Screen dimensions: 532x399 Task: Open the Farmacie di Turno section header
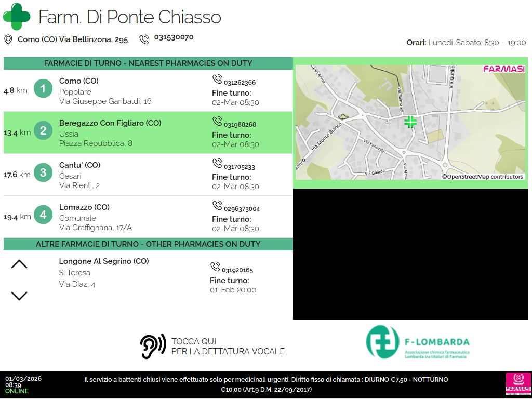click(148, 63)
